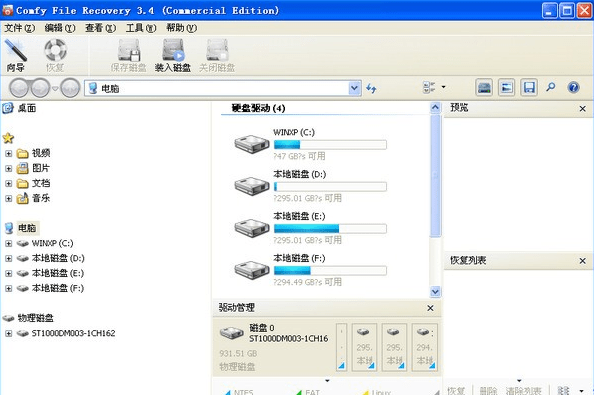This screenshot has height=395, width=594.
Task: Open the 帮助 menu
Action: [x=181, y=28]
